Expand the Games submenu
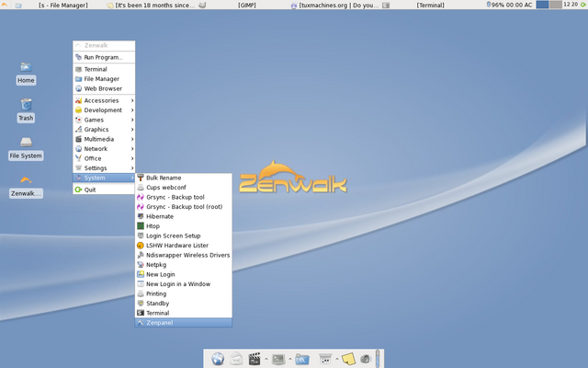Image resolution: width=588 pixels, height=368 pixels. click(104, 120)
